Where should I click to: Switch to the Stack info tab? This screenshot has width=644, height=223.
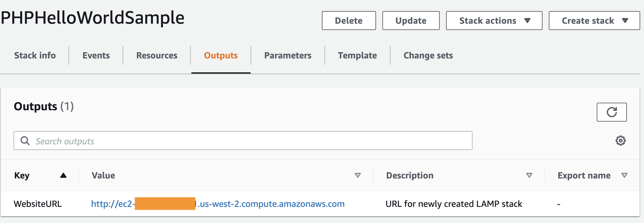pyautogui.click(x=35, y=55)
